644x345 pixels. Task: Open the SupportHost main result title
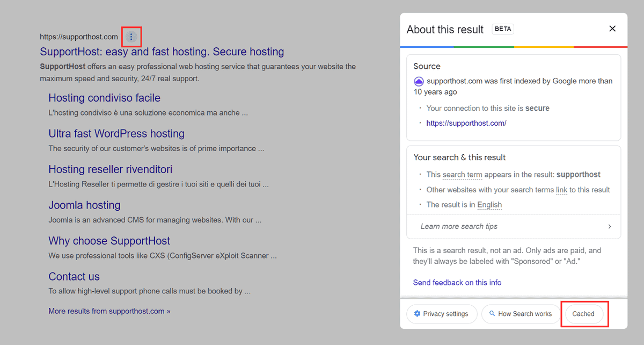pos(162,52)
